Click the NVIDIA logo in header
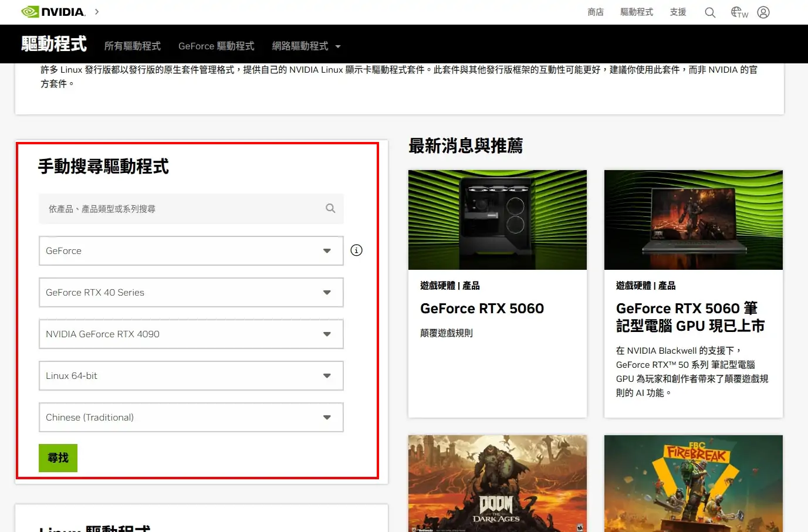The height and width of the screenshot is (532, 808). pyautogui.click(x=53, y=12)
